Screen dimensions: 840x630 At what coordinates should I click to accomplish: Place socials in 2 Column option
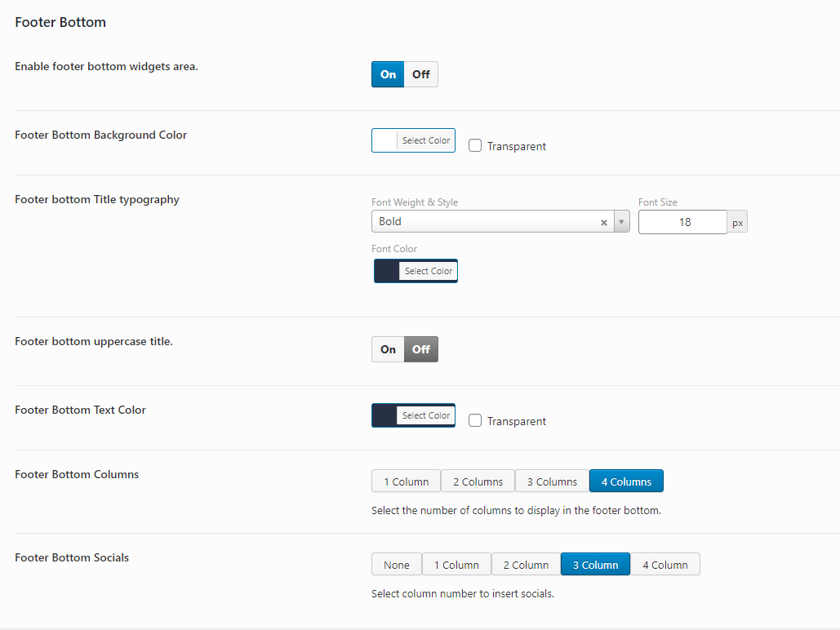tap(526, 565)
